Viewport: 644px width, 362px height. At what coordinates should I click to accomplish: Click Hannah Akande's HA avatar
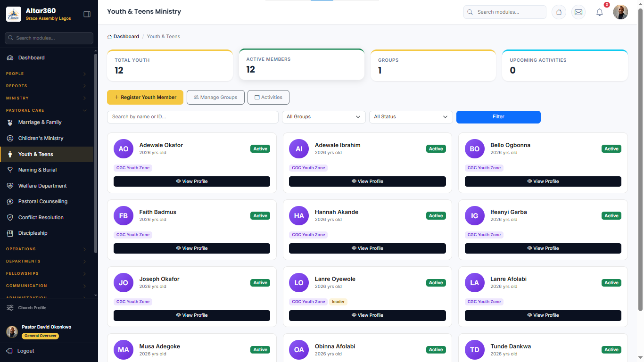coord(299,215)
